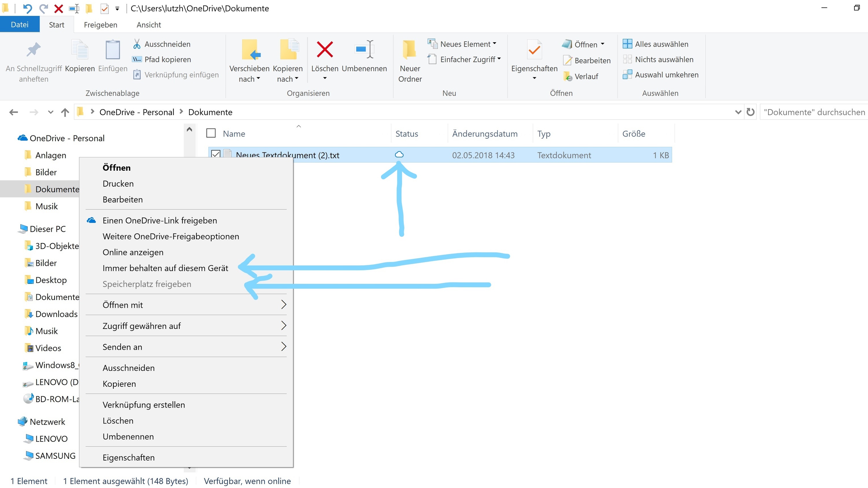This screenshot has width=868, height=488.
Task: Sort by Größe column header
Action: [x=633, y=134]
